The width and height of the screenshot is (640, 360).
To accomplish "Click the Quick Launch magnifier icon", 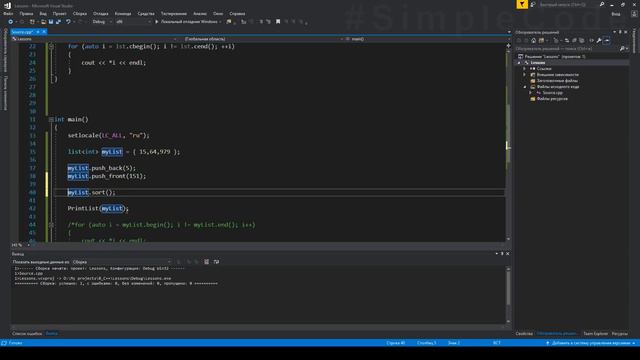I will point(602,4).
